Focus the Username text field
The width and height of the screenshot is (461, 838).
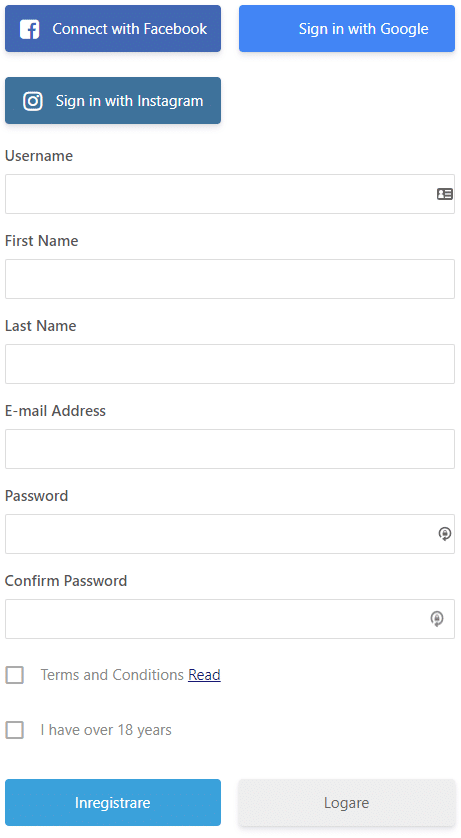point(230,194)
